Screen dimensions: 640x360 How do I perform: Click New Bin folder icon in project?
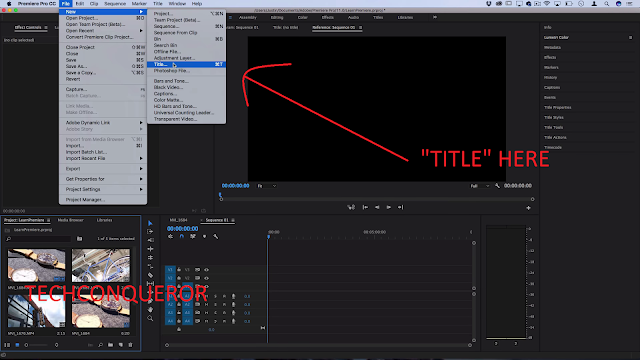click(x=111, y=345)
